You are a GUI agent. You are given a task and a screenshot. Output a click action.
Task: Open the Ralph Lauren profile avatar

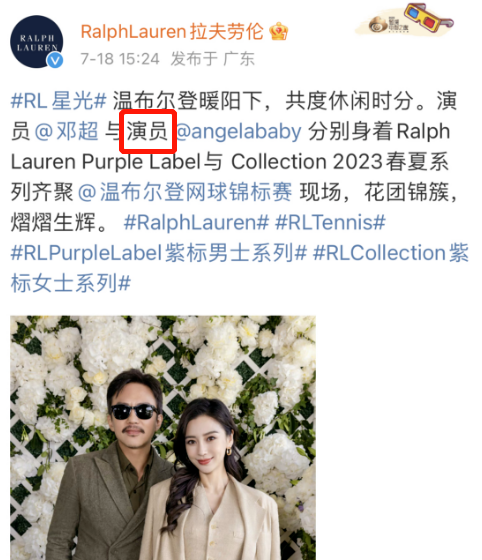coord(37,41)
